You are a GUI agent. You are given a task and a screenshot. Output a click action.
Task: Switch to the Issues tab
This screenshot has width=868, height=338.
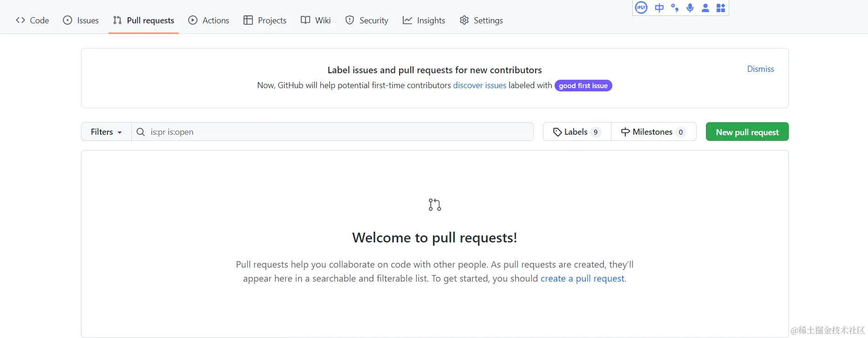point(81,21)
